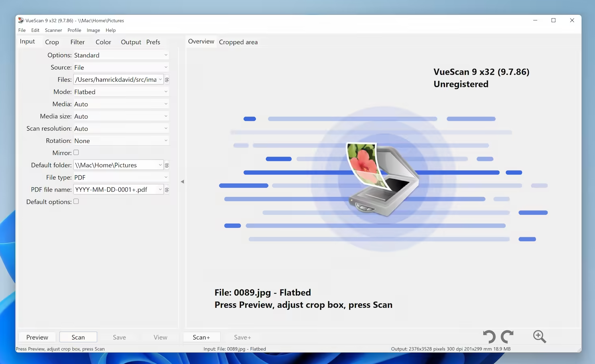Switch to the Input tab
Screen dimensions: 595x364
(27, 42)
